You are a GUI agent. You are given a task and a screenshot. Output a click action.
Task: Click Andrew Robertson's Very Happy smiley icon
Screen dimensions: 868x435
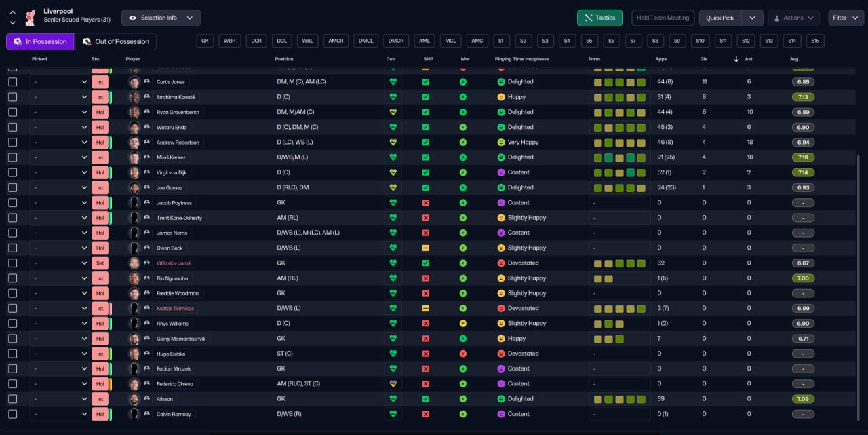501,143
